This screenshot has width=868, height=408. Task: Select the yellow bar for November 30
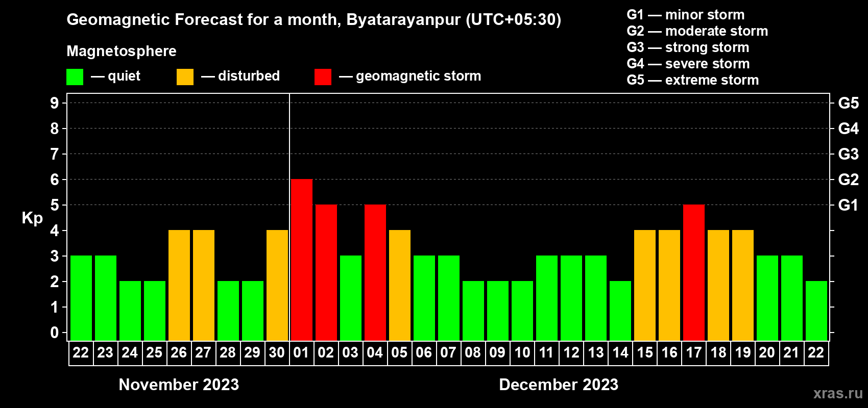pyautogui.click(x=277, y=286)
